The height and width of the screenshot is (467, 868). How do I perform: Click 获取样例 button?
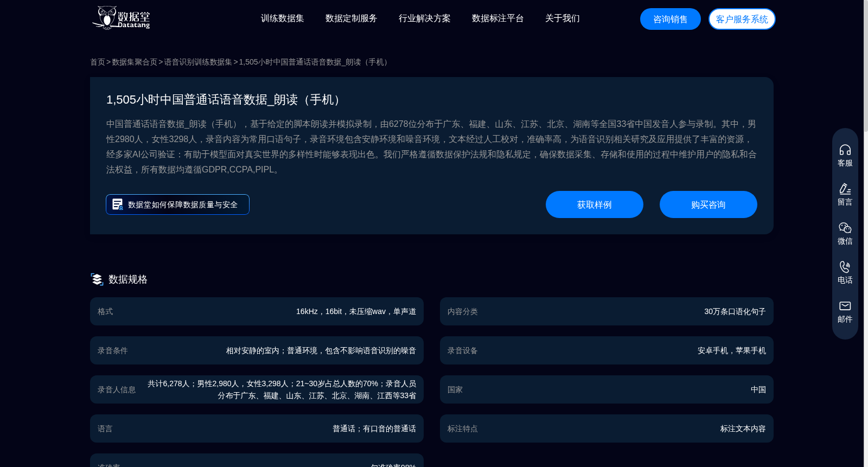(594, 204)
